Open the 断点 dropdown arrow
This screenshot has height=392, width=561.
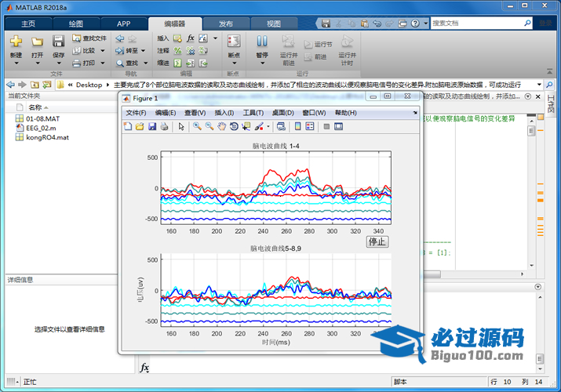(235, 64)
